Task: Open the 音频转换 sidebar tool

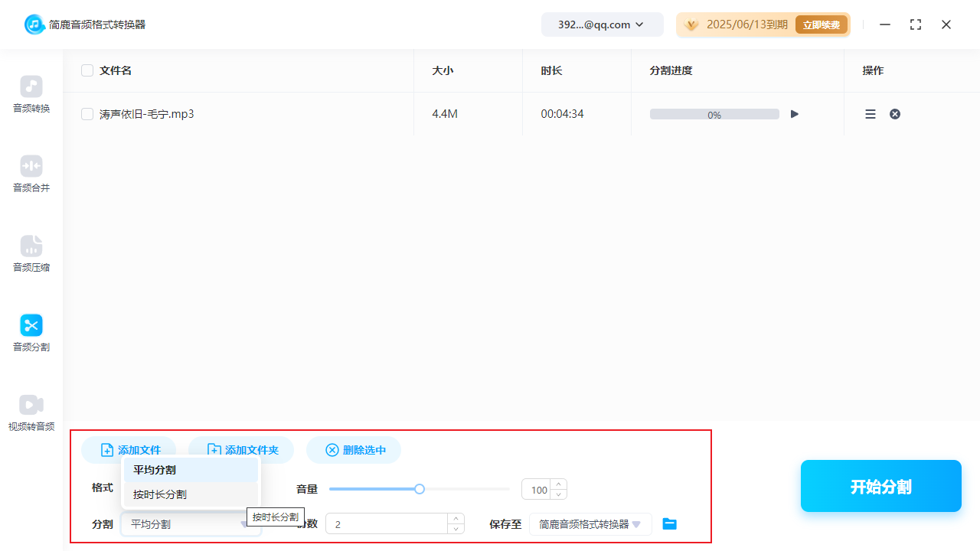Action: (31, 95)
